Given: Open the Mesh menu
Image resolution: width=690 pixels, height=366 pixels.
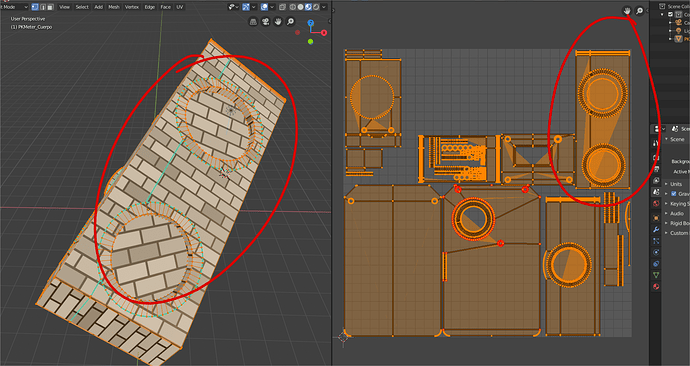Looking at the screenshot, I should 114,7.
